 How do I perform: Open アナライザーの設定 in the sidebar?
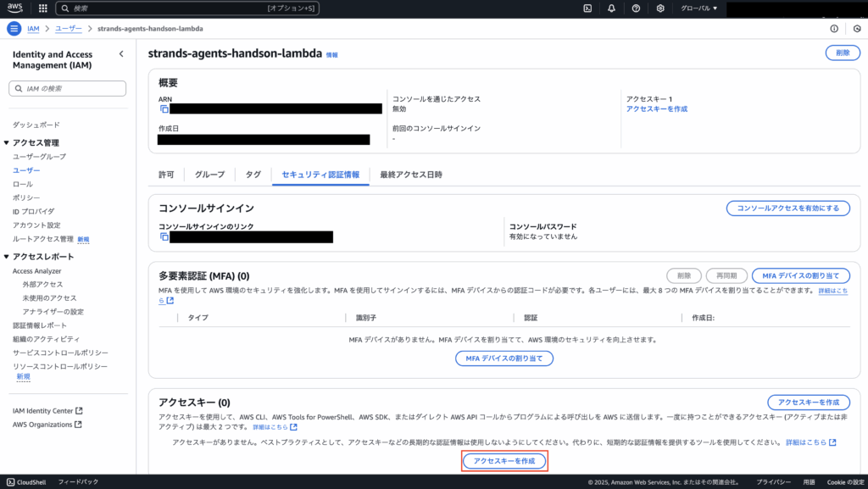pyautogui.click(x=53, y=312)
